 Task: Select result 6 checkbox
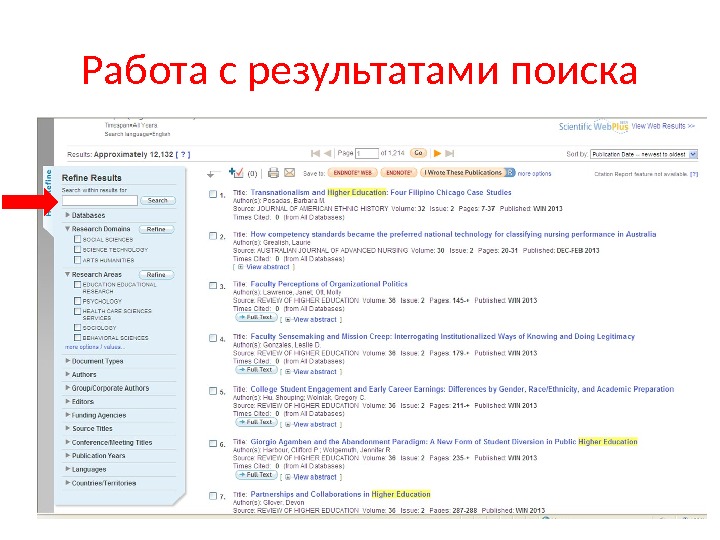click(213, 444)
